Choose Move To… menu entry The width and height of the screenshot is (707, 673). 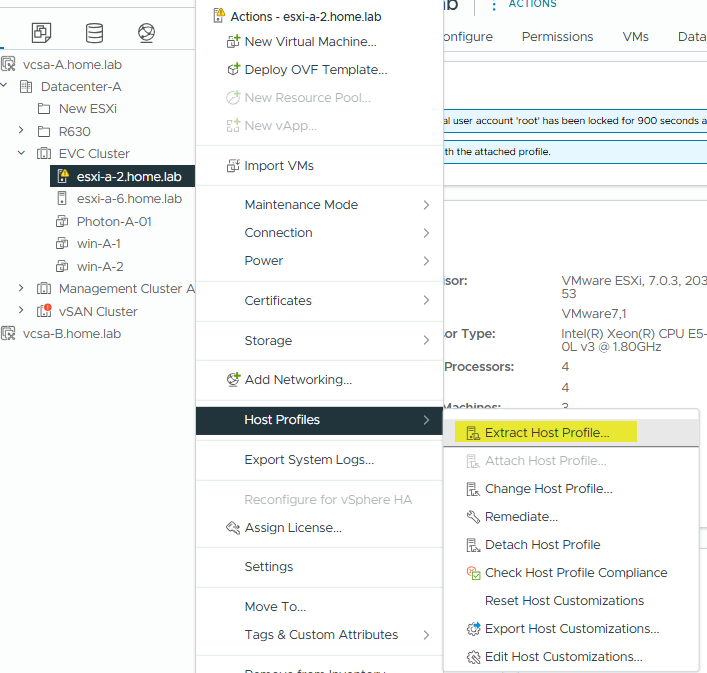[275, 607]
